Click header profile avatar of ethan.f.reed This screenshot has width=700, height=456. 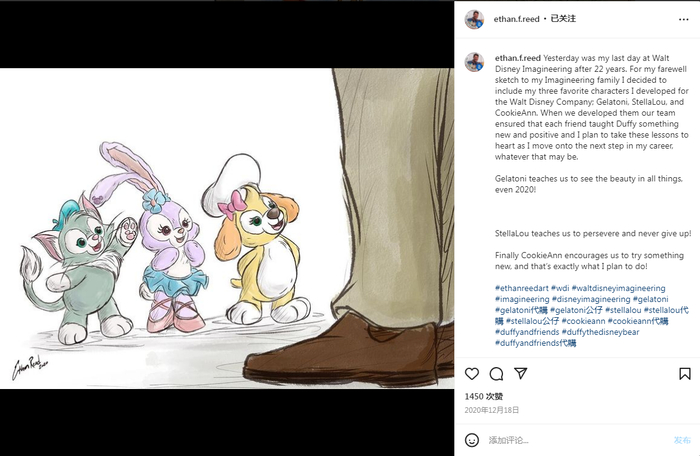point(474,19)
